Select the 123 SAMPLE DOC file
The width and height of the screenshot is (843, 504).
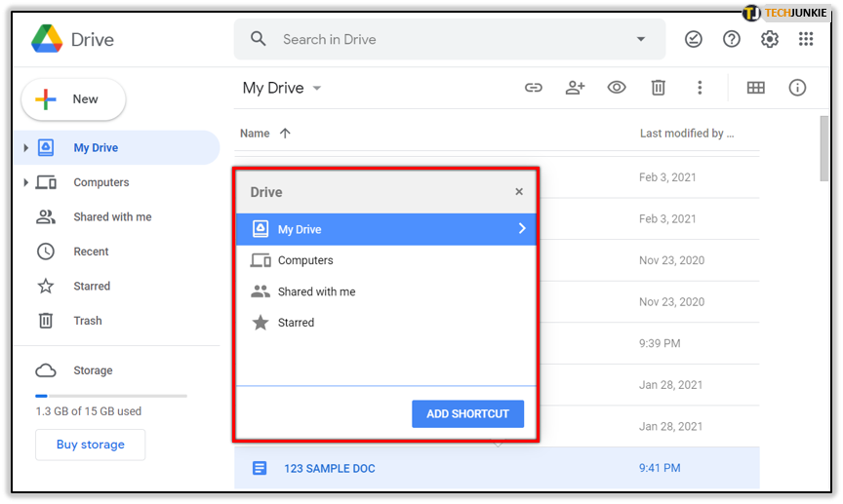(x=497, y=469)
